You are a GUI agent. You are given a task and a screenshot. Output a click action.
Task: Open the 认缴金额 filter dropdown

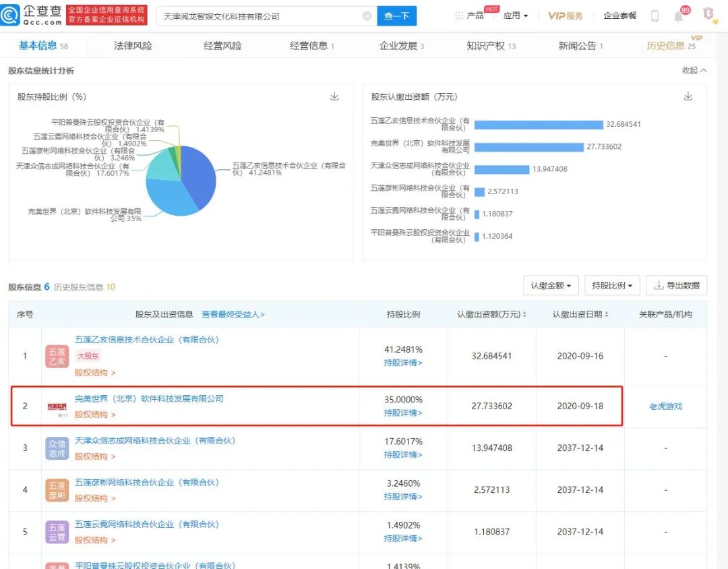(x=551, y=285)
